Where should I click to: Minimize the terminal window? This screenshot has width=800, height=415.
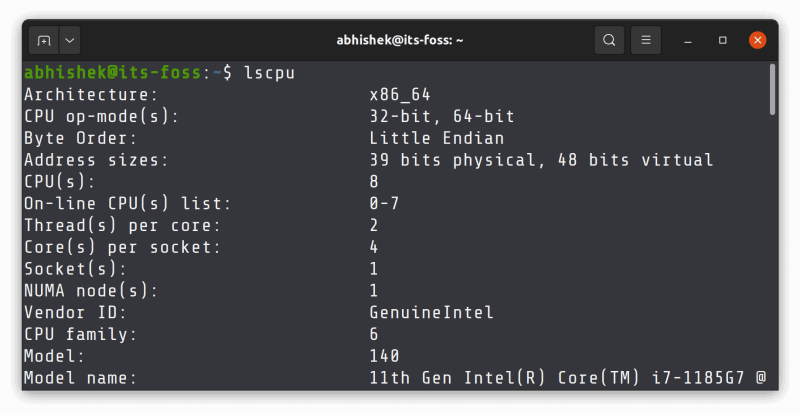tap(688, 41)
